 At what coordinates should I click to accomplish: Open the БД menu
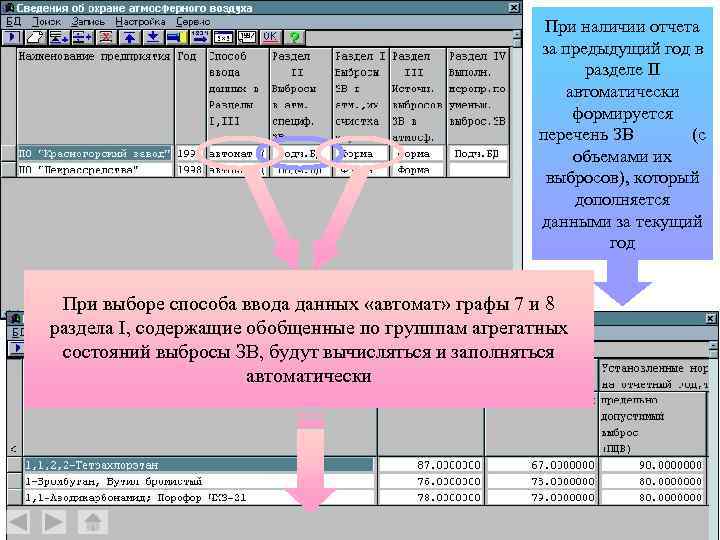point(13,22)
